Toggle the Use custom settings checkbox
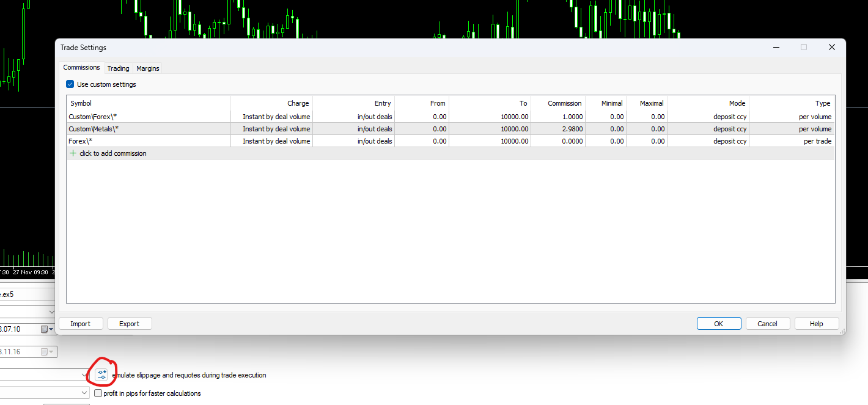 click(70, 84)
